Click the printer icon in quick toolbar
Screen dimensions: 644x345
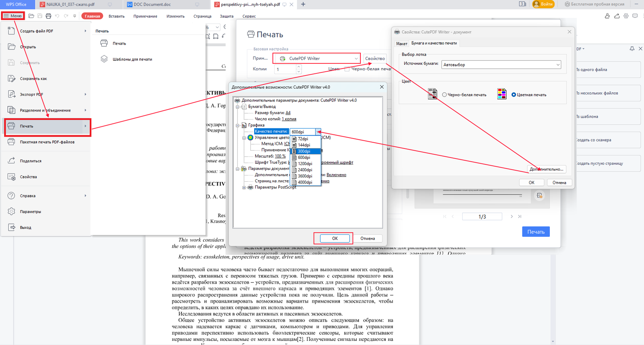pyautogui.click(x=48, y=16)
